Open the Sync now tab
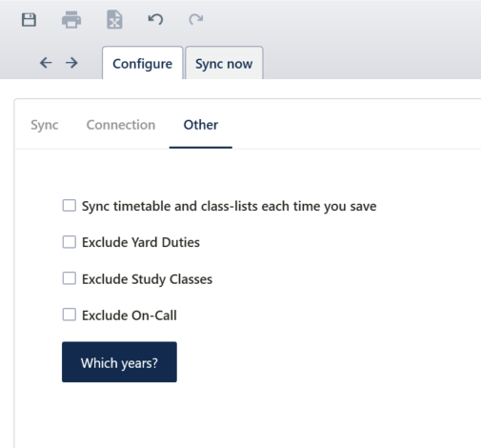This screenshot has width=481, height=448. (224, 63)
